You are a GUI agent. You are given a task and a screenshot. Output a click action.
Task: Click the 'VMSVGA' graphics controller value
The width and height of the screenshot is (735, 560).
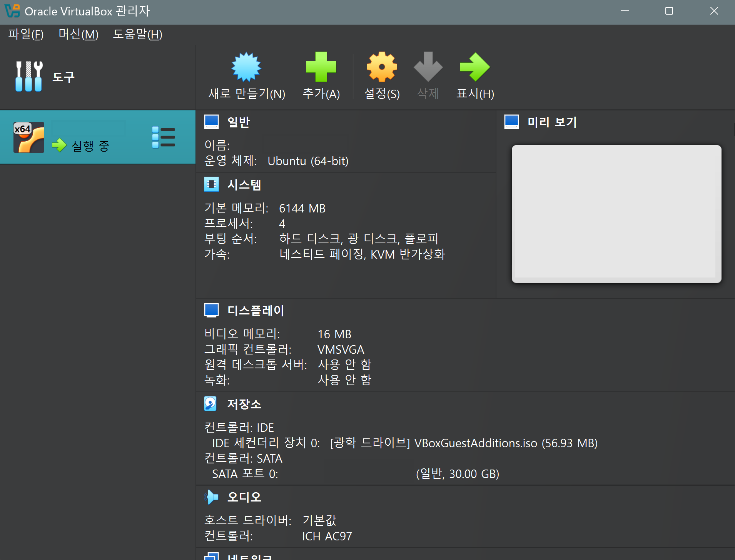[x=341, y=349]
